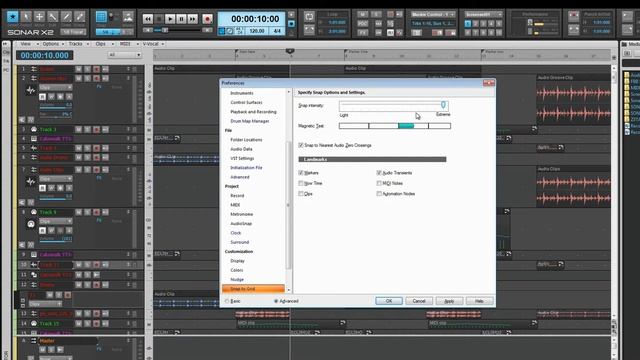Click Cancel in the Preferences dialog
The height and width of the screenshot is (360, 640).
pos(419,301)
